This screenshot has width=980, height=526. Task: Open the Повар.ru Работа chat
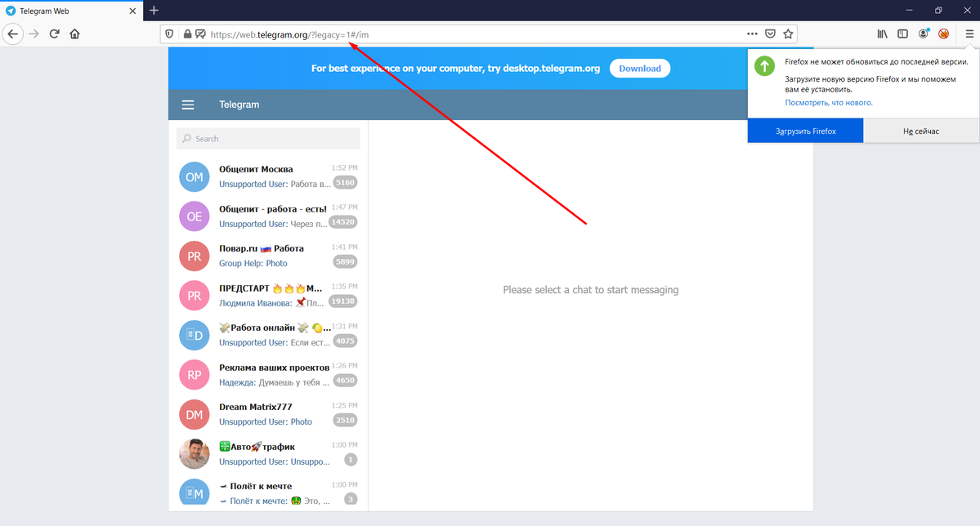[268, 256]
